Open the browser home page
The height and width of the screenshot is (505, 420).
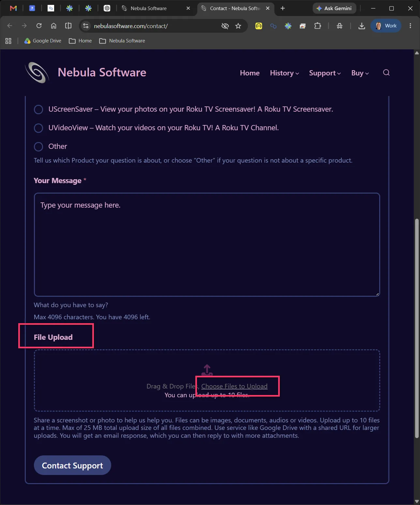pos(53,26)
